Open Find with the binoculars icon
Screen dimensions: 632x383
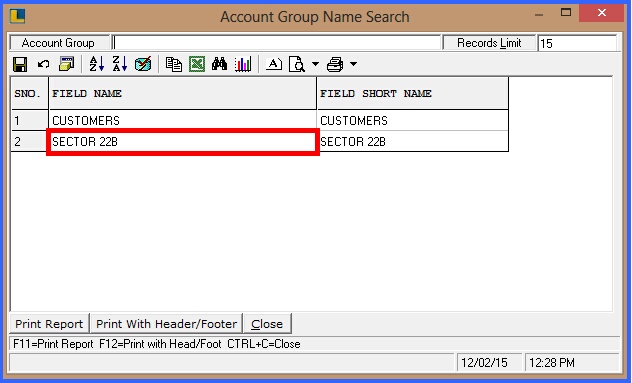pyautogui.click(x=219, y=64)
